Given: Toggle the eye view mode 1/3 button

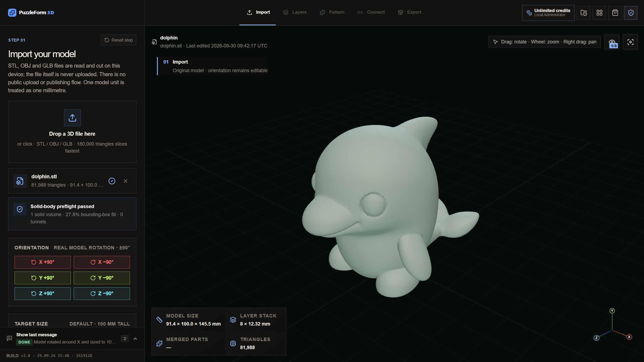Looking at the screenshot, I should coord(612,42).
